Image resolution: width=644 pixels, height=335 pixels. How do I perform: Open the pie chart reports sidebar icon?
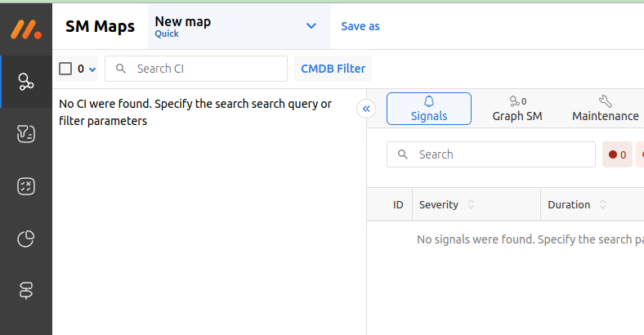point(26,239)
